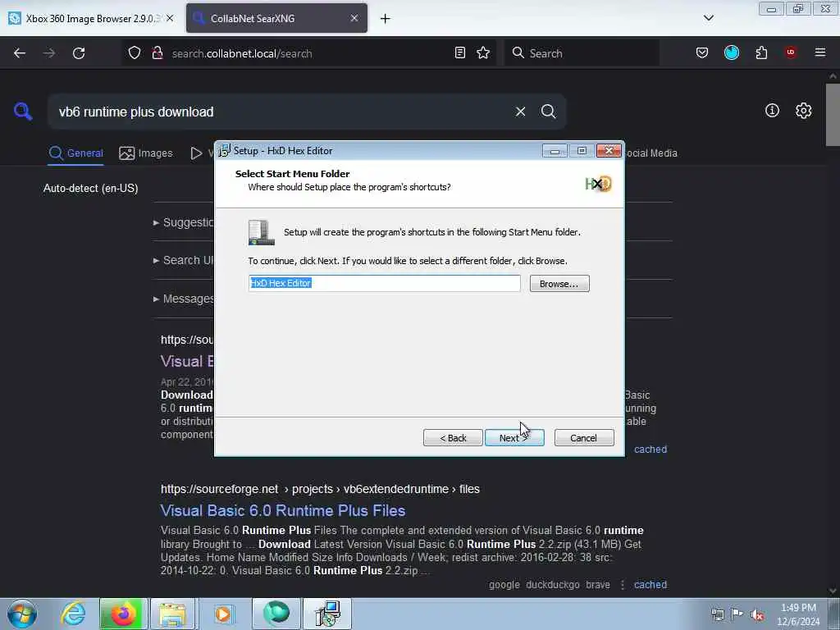Open uBlock Origin extension icon

791,52
